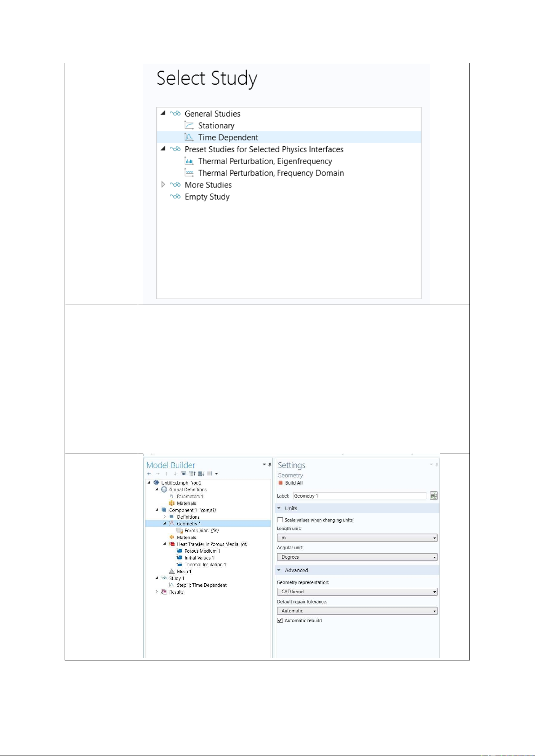Open the Geometry representation dropdown
535x756 pixels.
coord(357,592)
